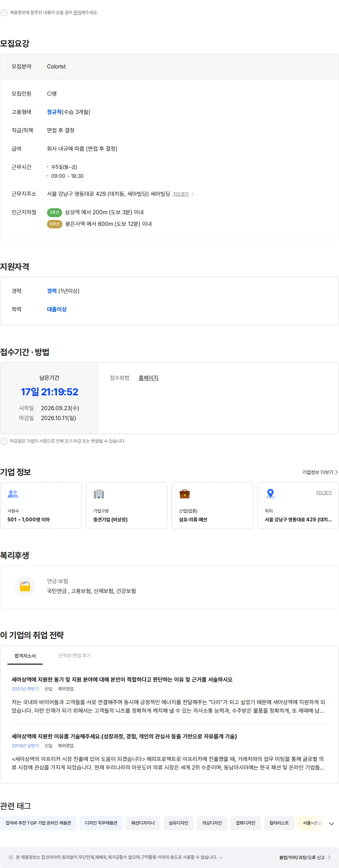Click the location pin icon in 위치 card
Image resolution: width=339 pixels, height=868 pixels.
(x=270, y=493)
